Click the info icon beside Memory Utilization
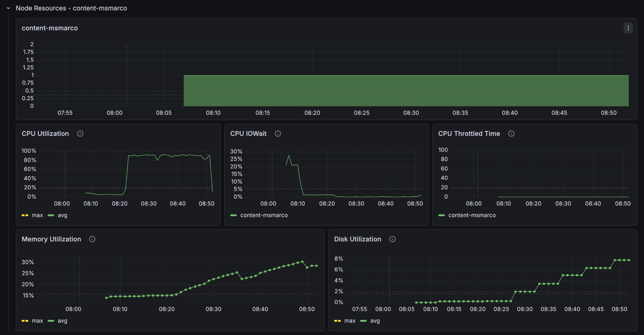The width and height of the screenshot is (644, 335). click(x=92, y=239)
